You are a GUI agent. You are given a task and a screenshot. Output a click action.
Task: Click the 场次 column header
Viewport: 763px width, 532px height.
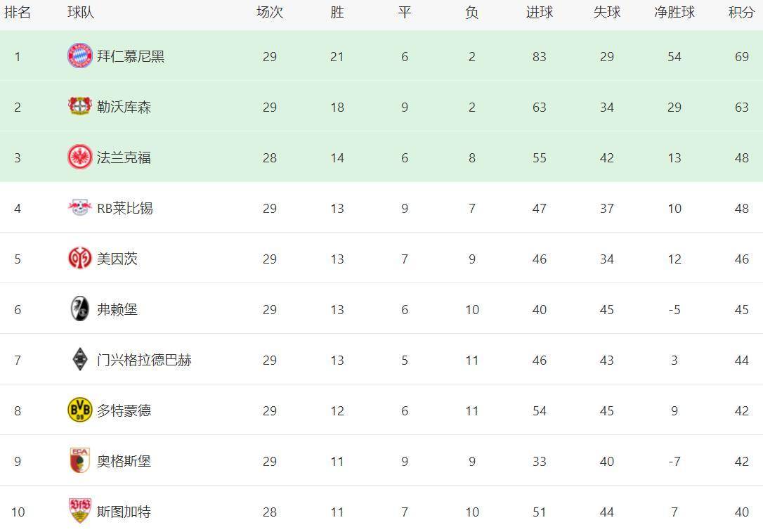269,13
